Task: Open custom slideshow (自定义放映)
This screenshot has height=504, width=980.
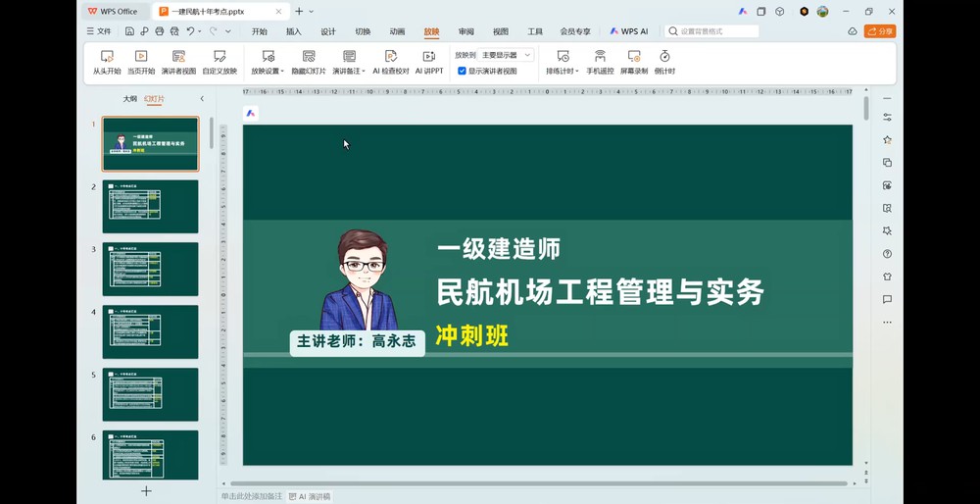Action: (x=220, y=63)
